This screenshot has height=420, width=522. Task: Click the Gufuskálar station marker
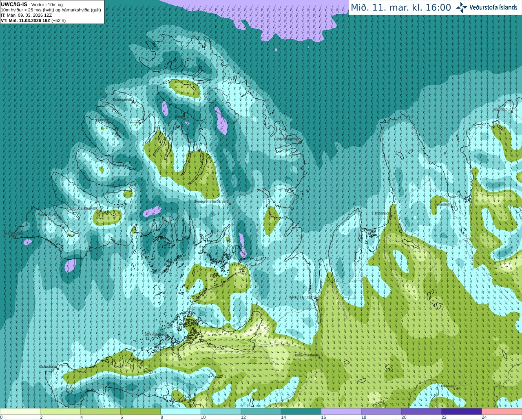58,369
